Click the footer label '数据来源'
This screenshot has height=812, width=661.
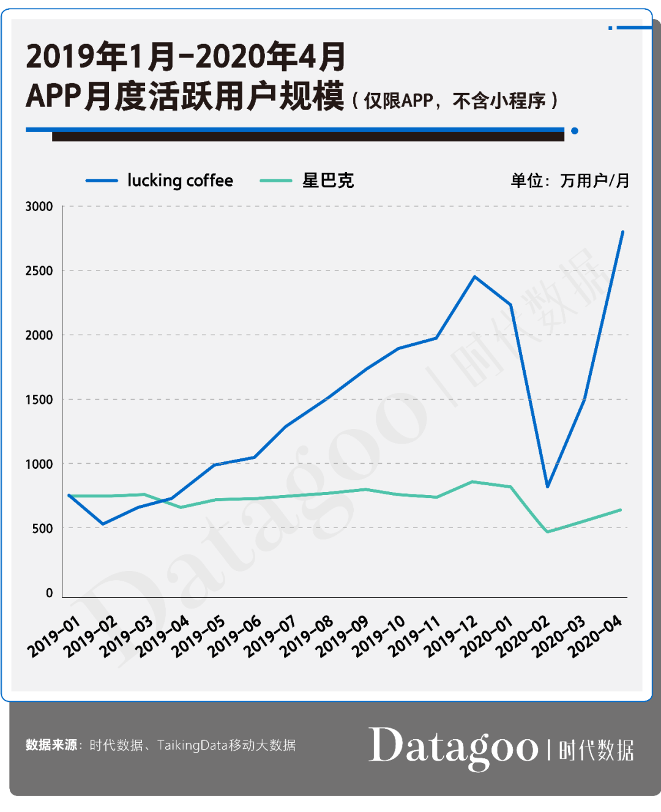click(x=51, y=745)
